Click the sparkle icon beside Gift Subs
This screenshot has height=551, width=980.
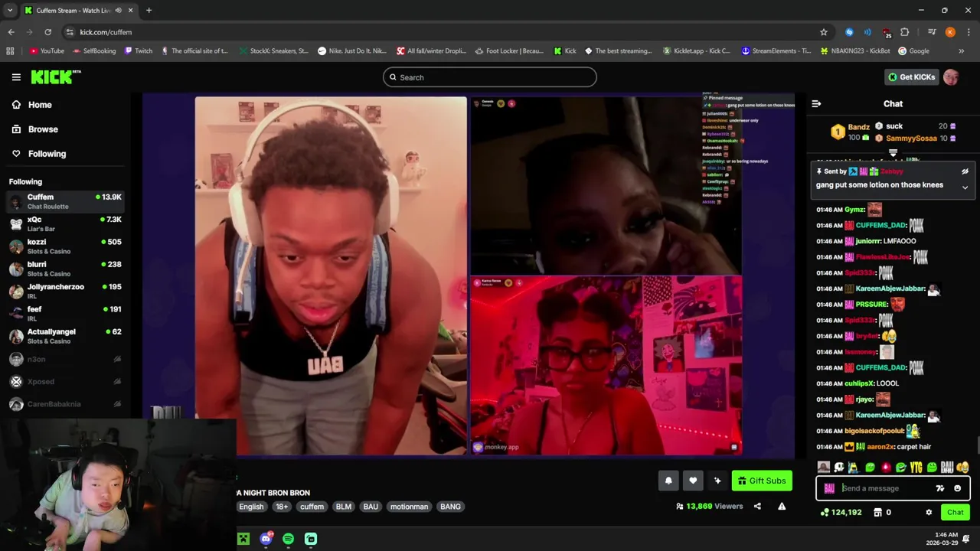coord(717,481)
